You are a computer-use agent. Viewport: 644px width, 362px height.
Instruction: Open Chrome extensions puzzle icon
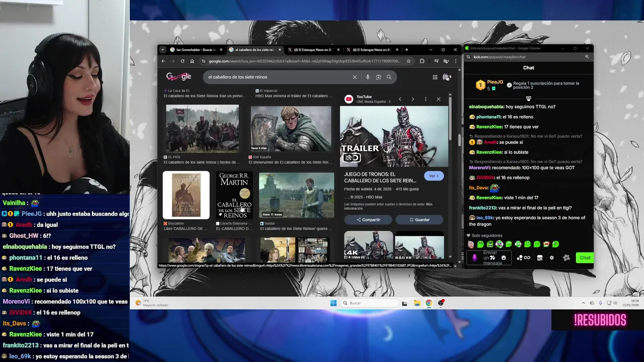422,61
